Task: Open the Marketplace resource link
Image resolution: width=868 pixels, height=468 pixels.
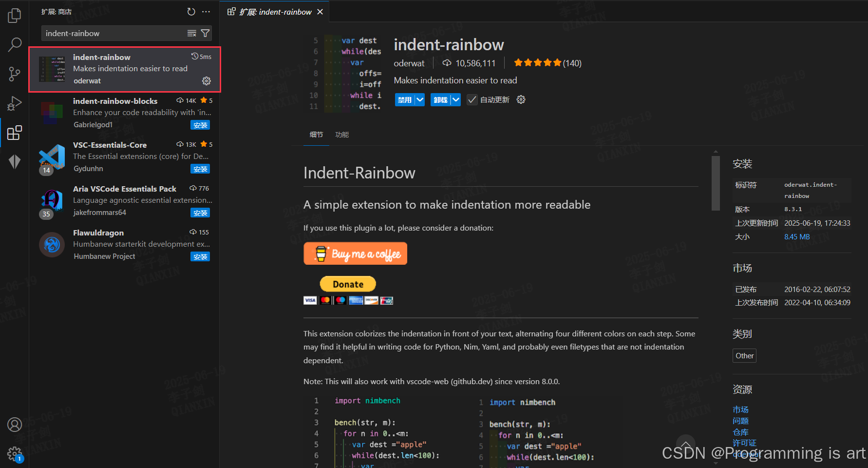Action: [740, 409]
